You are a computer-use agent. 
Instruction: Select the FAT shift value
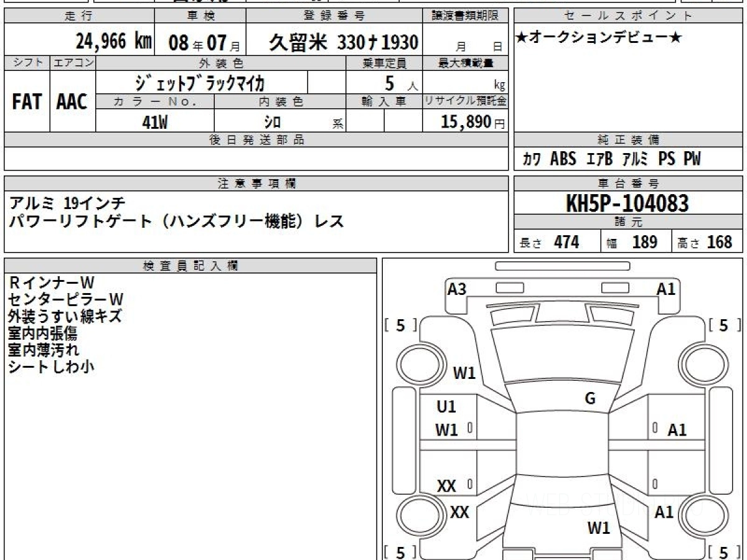pyautogui.click(x=27, y=102)
